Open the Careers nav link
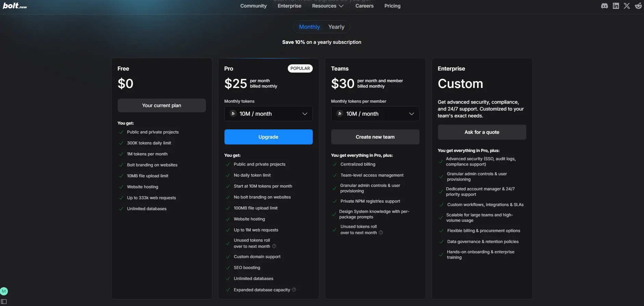 [364, 6]
